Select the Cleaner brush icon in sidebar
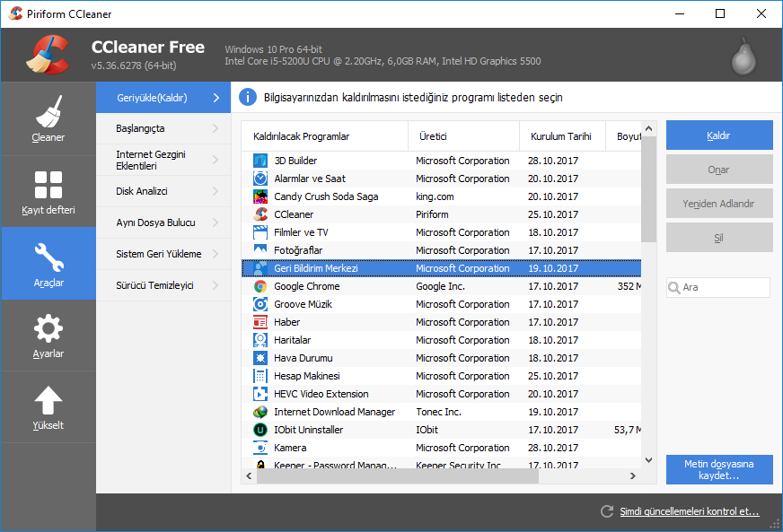Viewport: 783px width, 532px height. tap(48, 109)
